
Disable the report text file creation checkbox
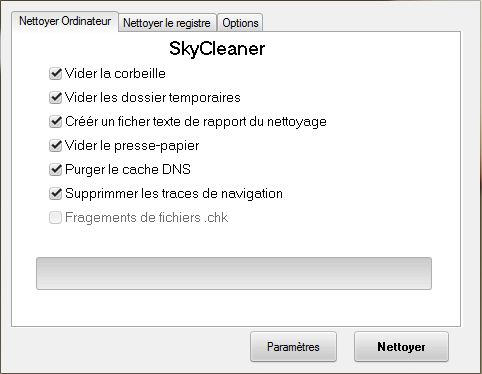click(x=55, y=122)
